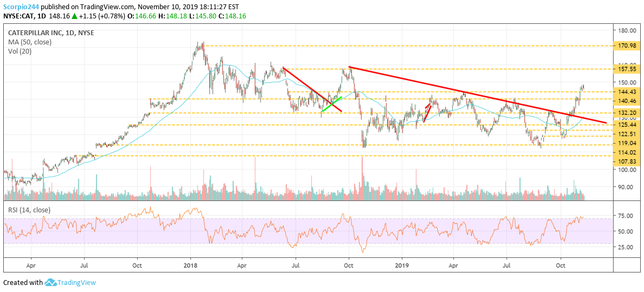Screen dimensions: 644x292
Task: Click the CATERPILLAR INC, 1D, NYSE title
Action: [51, 33]
